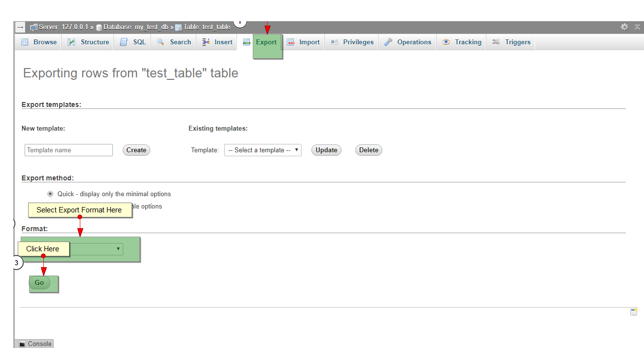This screenshot has width=644, height=348.
Task: Click the SQL tab's document icon
Action: 124,42
